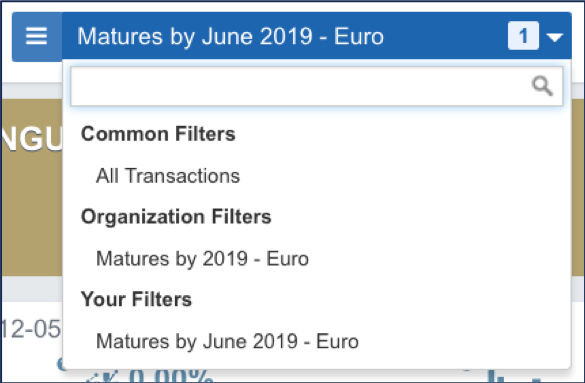Pick Matures by June 2019 - Euro under Your Filters
The width and height of the screenshot is (585, 383).
pos(227,341)
